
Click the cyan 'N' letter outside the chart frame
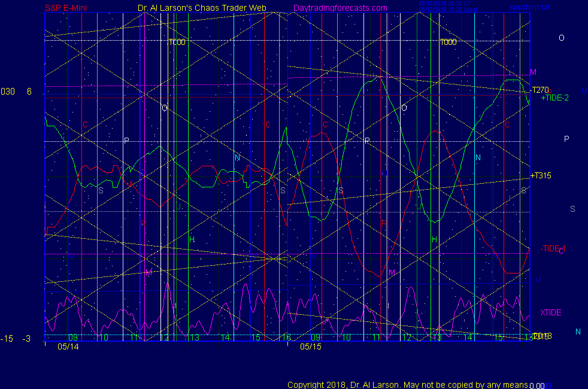pyautogui.click(x=578, y=332)
